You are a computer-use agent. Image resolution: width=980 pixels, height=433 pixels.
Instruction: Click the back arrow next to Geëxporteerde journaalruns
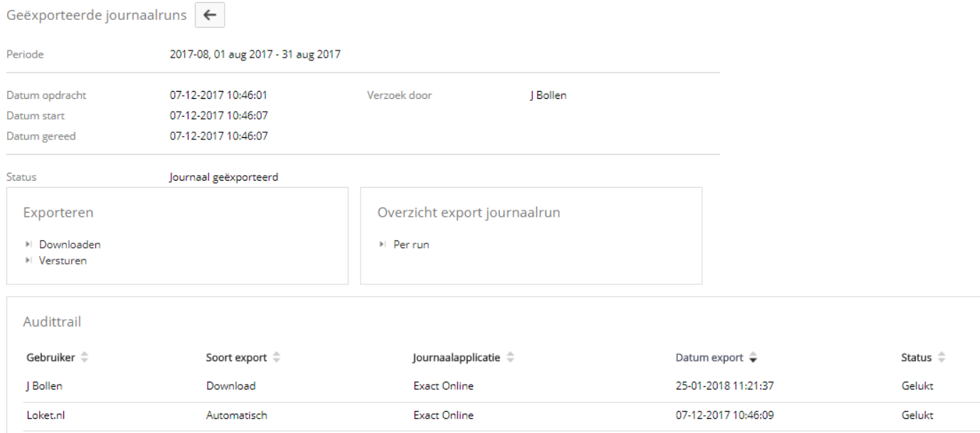coord(210,16)
